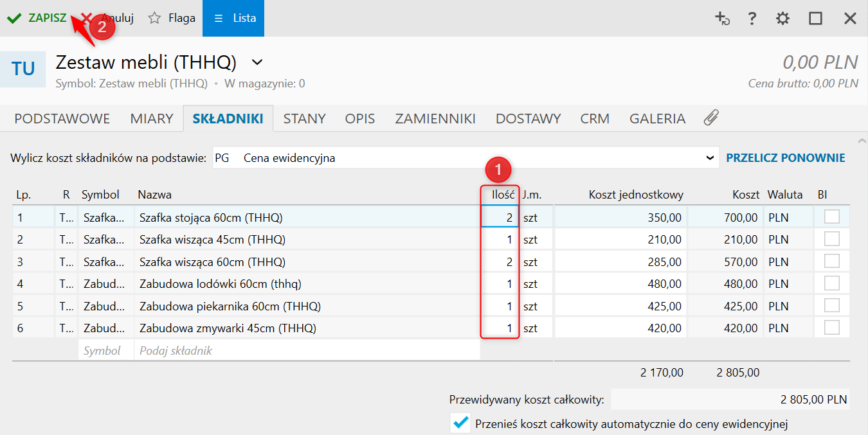Click quantity cell of Szafka wisząca 60cm

coord(500,262)
